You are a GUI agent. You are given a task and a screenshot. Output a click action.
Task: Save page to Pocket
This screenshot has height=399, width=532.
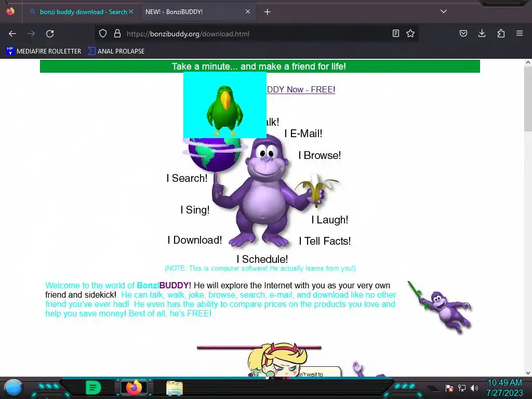pyautogui.click(x=463, y=33)
